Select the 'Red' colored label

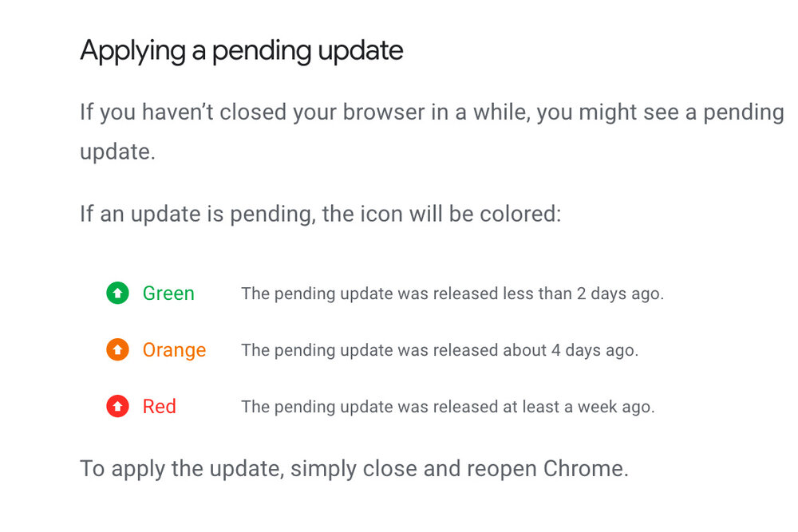pyautogui.click(x=160, y=406)
